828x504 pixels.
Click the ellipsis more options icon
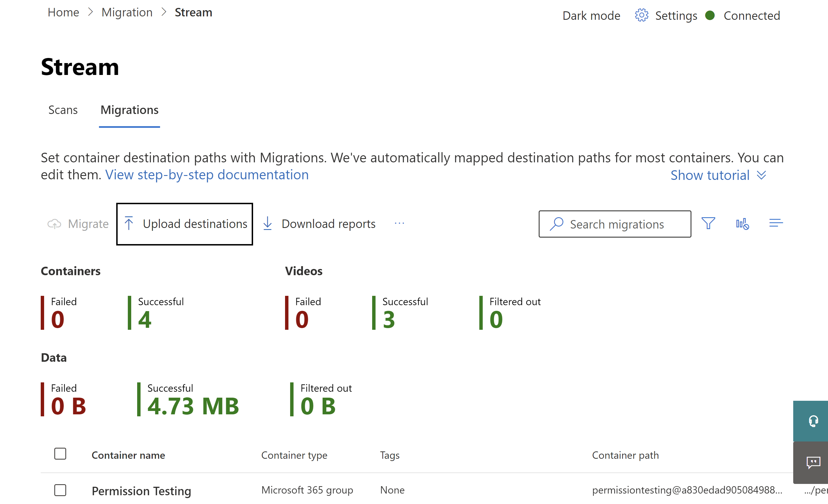[x=399, y=223]
